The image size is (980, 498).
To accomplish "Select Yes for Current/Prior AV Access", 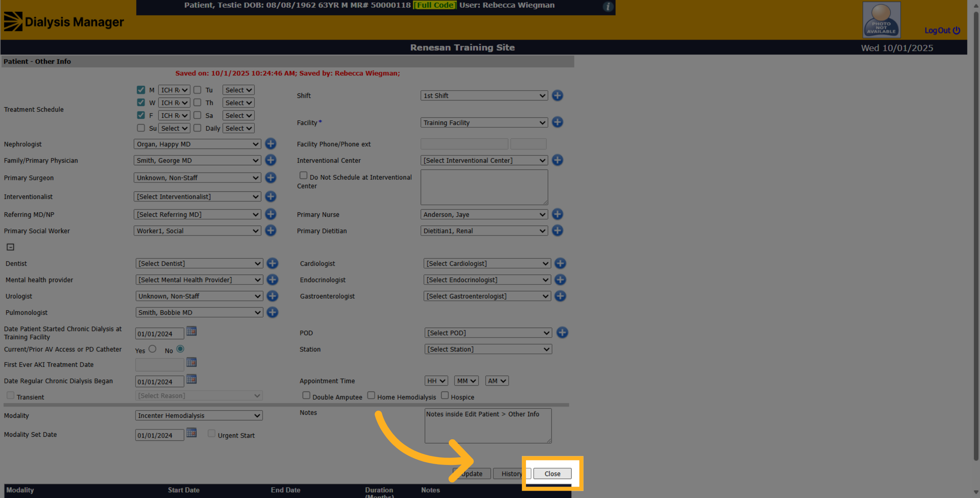I will [x=152, y=349].
